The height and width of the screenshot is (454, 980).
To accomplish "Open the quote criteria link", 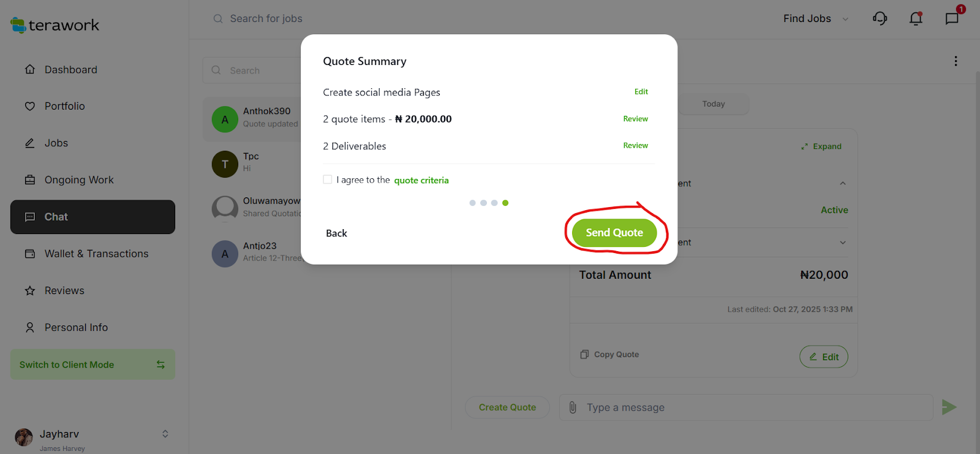I will [421, 180].
